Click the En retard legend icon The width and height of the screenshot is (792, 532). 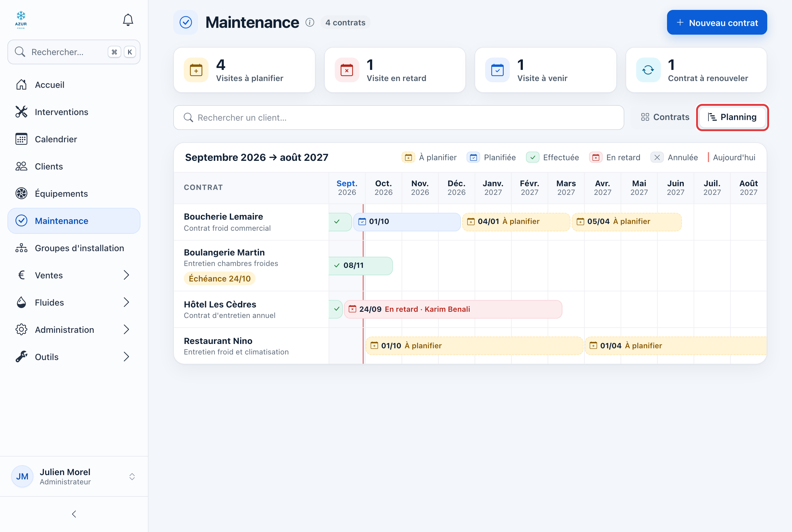tap(596, 157)
